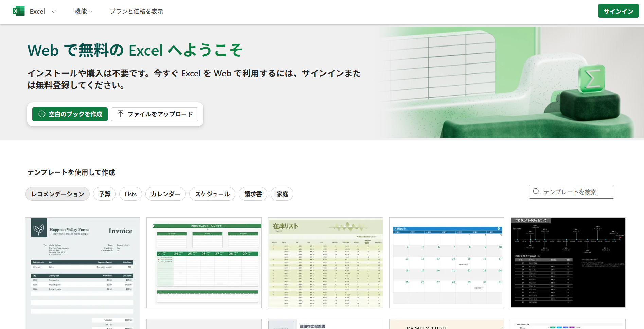Screen dimensions: 644x329
Task: Click the Excel logo icon
Action: [18, 11]
